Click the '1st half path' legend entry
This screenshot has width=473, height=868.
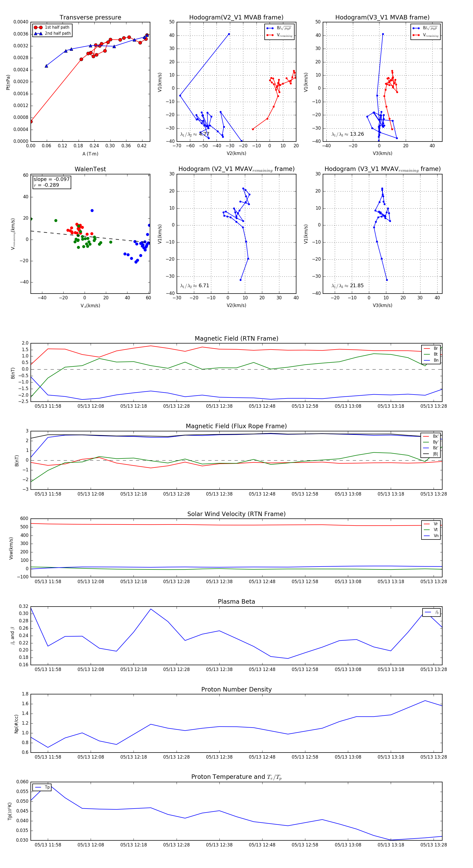click(x=53, y=27)
